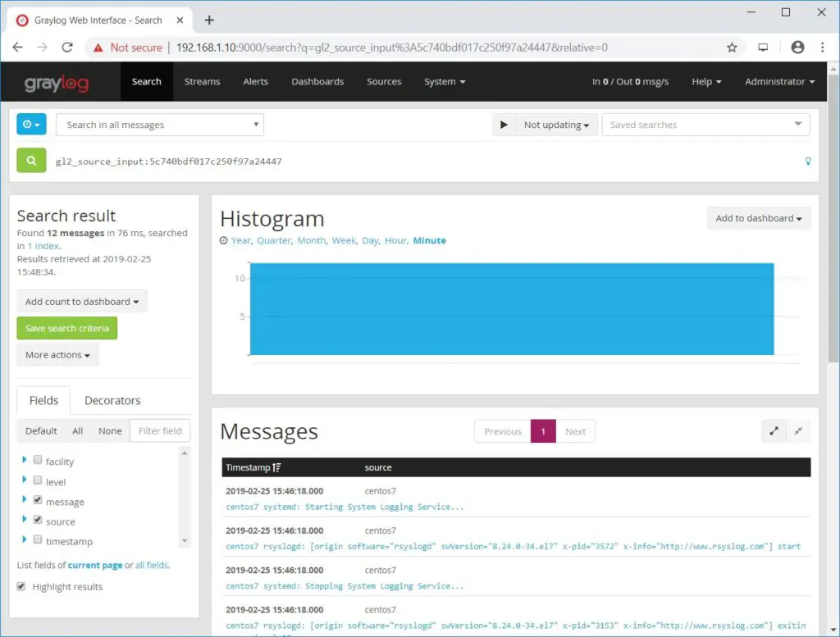Toggle Timestamp sort order icon
Screen dimensions: 840x637
[276, 467]
